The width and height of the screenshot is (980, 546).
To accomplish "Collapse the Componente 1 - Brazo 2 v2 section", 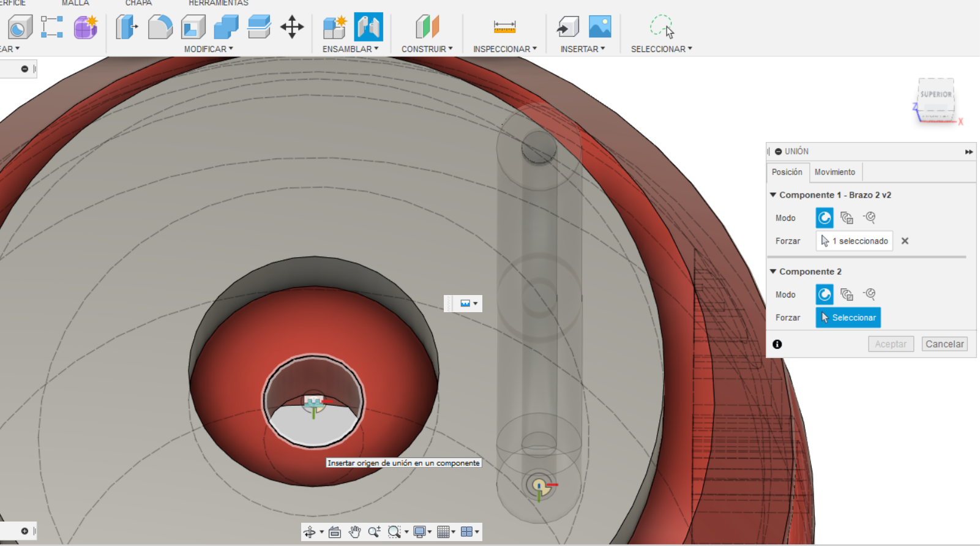I will (x=773, y=195).
